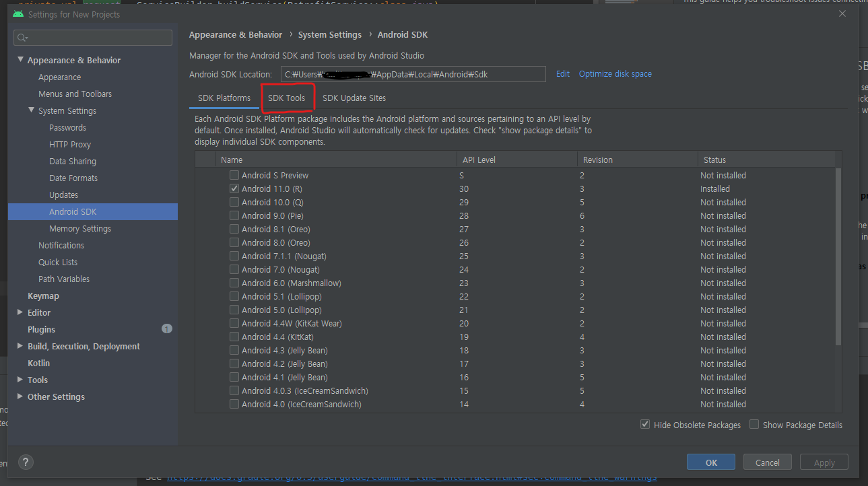Click the settings search input field

[x=93, y=38]
